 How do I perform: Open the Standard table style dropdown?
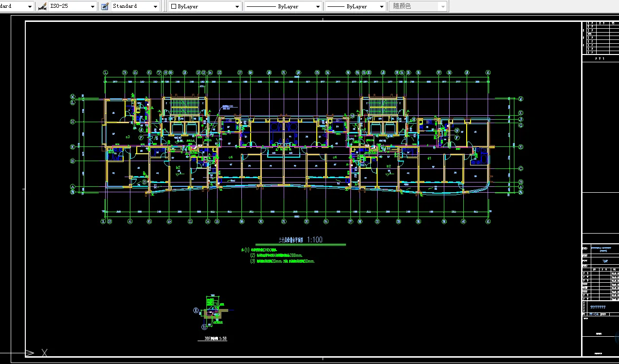click(x=135, y=6)
